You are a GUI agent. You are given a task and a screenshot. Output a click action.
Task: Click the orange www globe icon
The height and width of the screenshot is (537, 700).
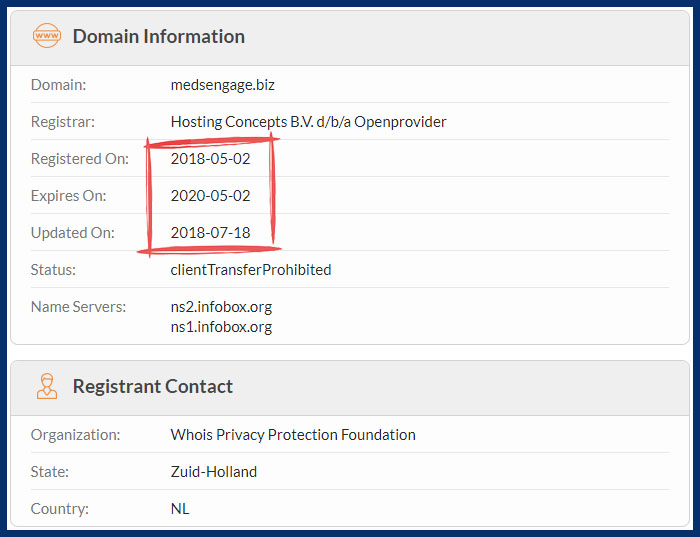(47, 36)
